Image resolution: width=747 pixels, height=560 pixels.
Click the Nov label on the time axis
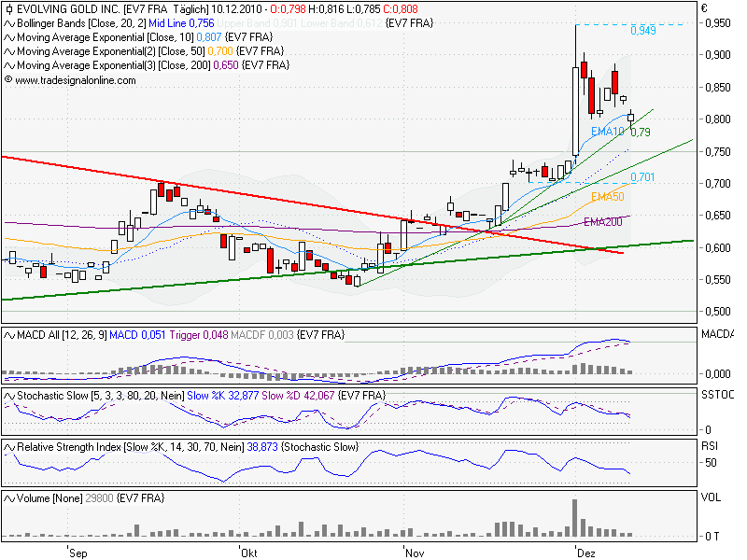[x=415, y=553]
